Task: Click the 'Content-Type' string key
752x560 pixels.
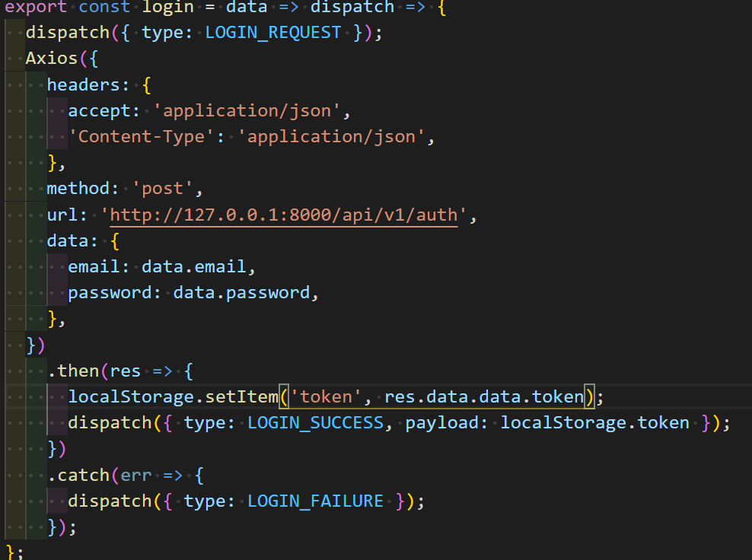Action: 142,137
